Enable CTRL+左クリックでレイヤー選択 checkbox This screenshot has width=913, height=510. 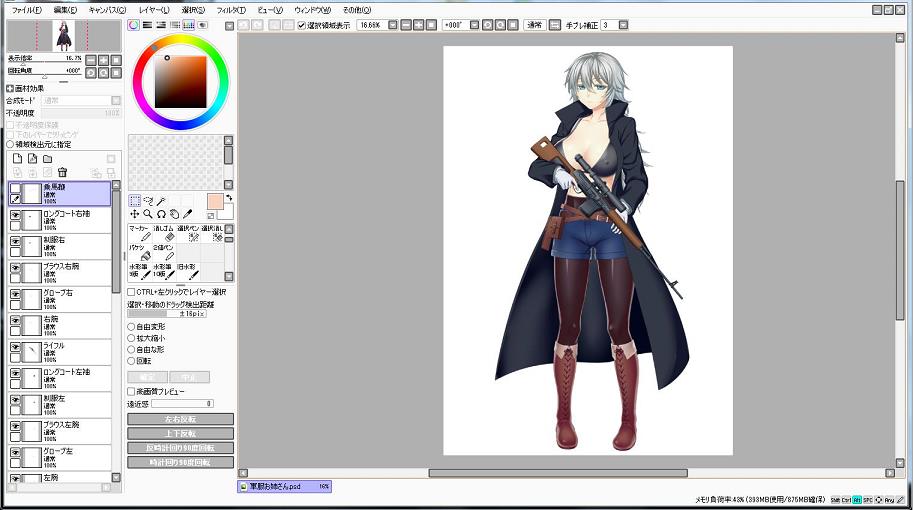132,292
